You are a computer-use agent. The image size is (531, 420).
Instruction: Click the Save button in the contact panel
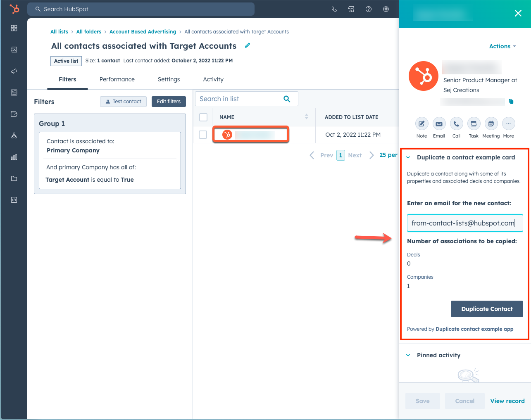click(423, 401)
